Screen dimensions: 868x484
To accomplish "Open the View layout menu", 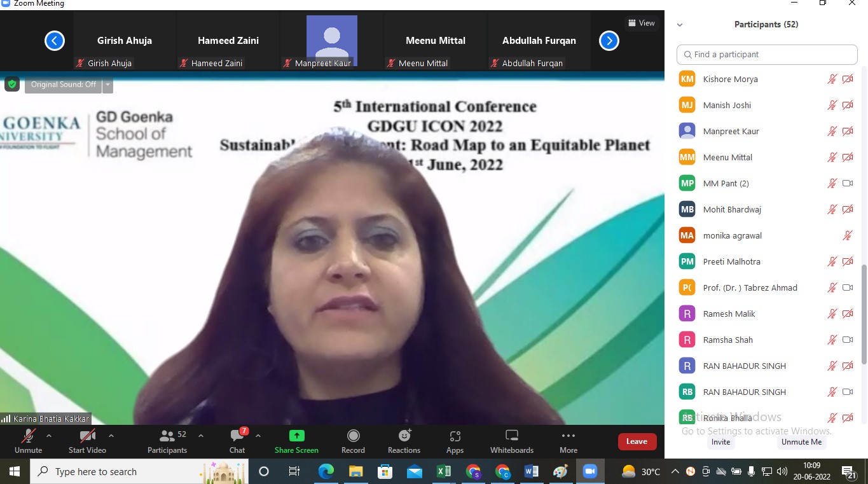I will click(641, 23).
